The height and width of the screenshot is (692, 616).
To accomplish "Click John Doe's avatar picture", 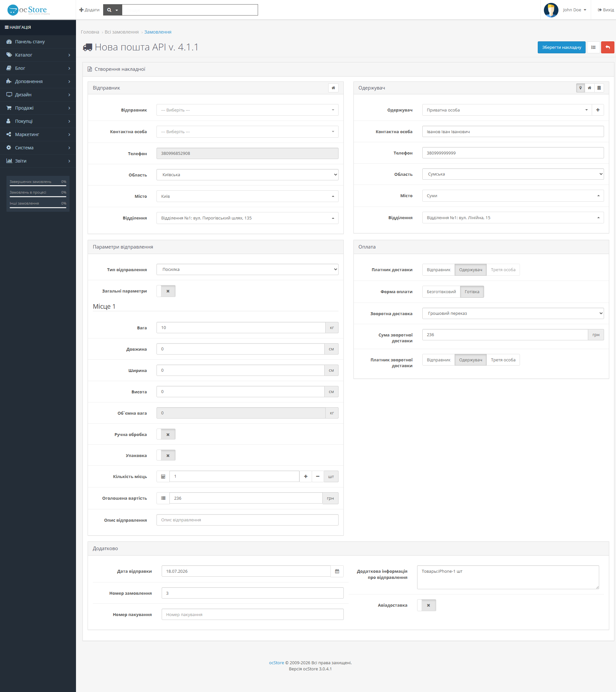I will pyautogui.click(x=551, y=10).
